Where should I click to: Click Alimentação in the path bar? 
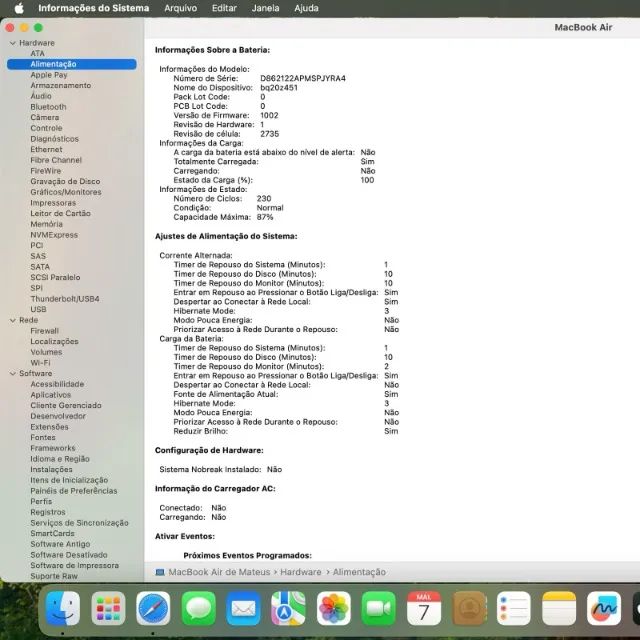pyautogui.click(x=359, y=572)
